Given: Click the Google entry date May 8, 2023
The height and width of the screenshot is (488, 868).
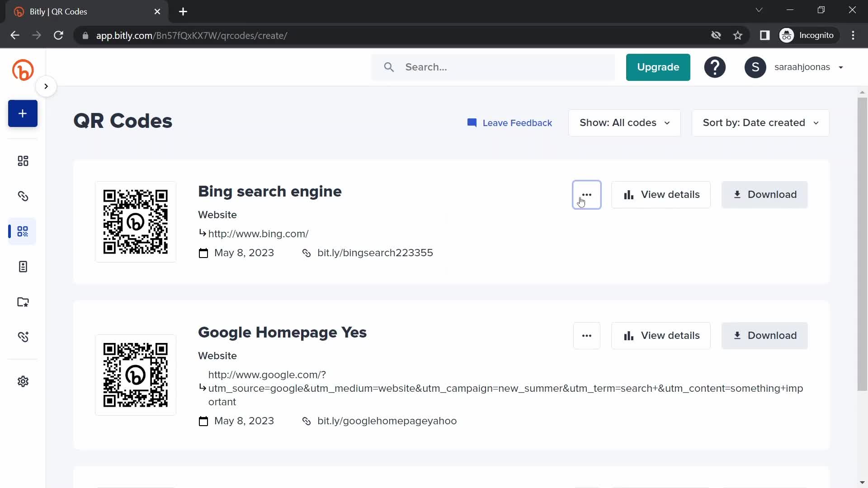Looking at the screenshot, I should point(244,421).
